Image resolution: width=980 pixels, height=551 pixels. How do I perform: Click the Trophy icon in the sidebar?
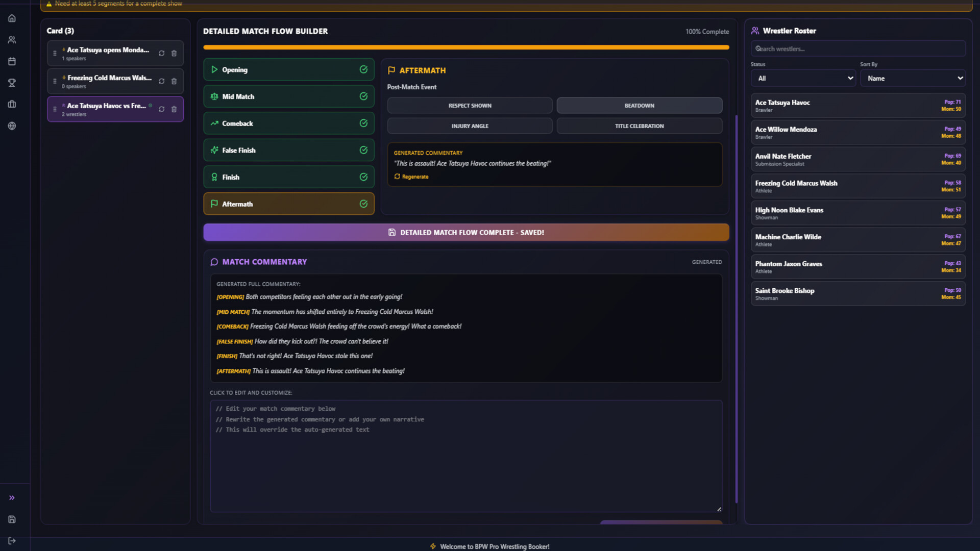click(x=12, y=82)
